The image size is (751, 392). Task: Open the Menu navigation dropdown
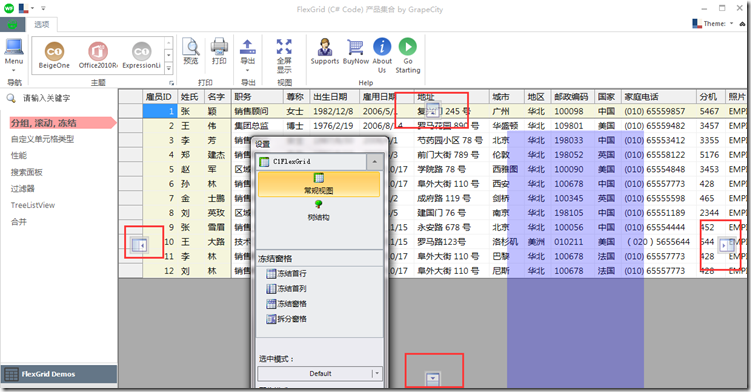pos(13,54)
